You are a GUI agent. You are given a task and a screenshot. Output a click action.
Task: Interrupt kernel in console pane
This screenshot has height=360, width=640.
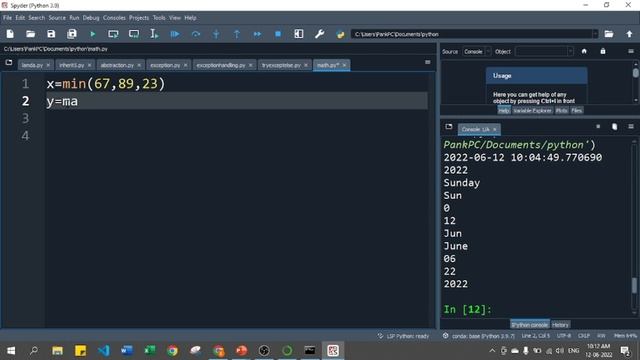(x=598, y=127)
